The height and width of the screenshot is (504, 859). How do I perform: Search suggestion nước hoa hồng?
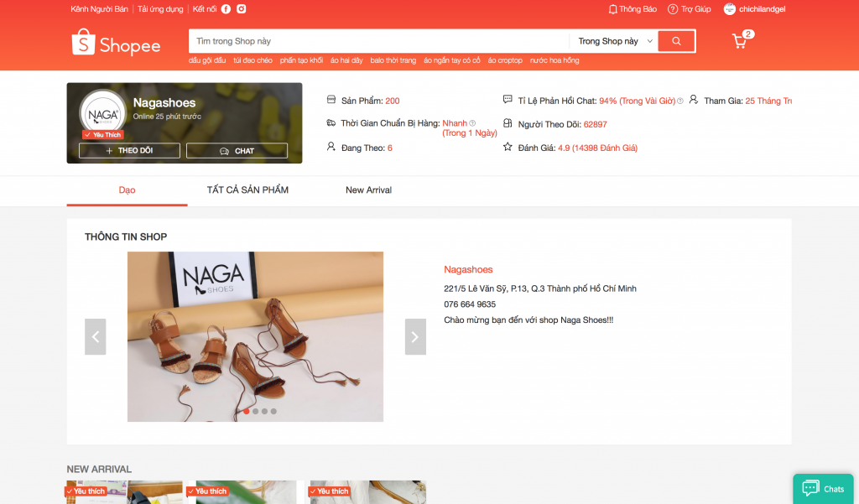(554, 60)
